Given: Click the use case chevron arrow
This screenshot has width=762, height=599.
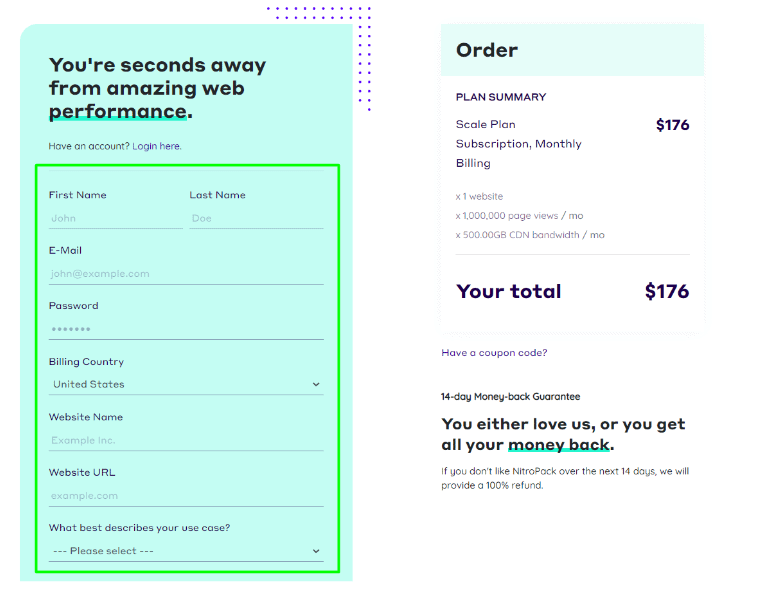Looking at the screenshot, I should click(316, 551).
